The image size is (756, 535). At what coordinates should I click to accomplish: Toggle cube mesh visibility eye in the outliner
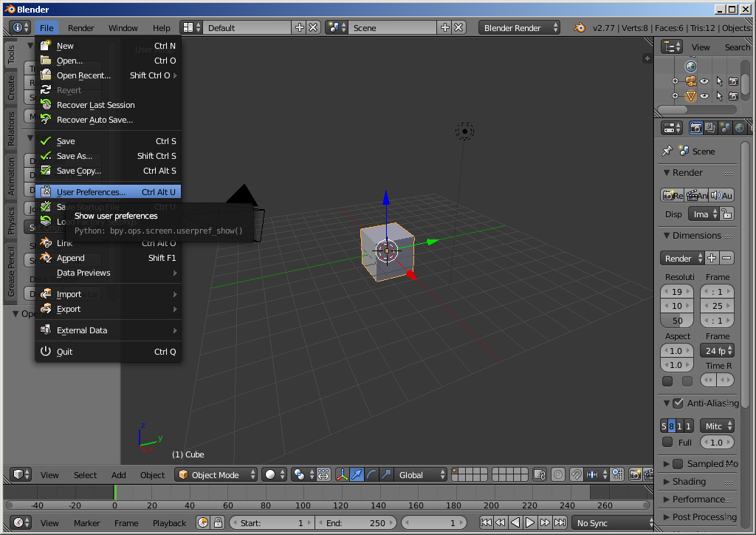(704, 96)
